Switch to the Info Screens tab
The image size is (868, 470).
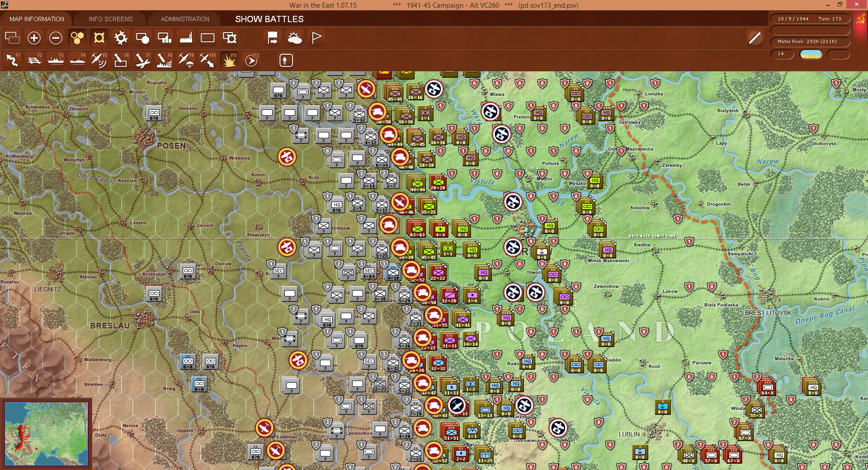point(111,19)
